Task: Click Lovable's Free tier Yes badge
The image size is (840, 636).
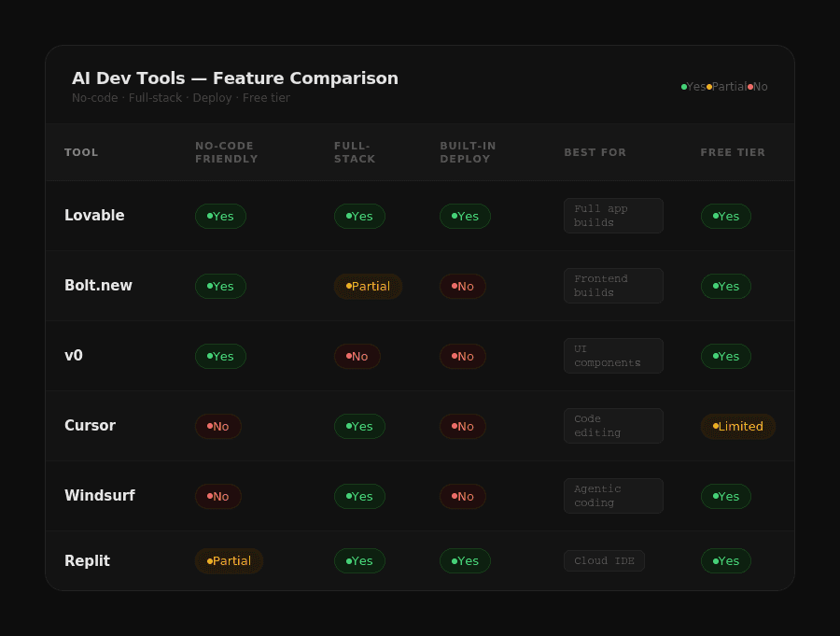Action: coord(726,216)
